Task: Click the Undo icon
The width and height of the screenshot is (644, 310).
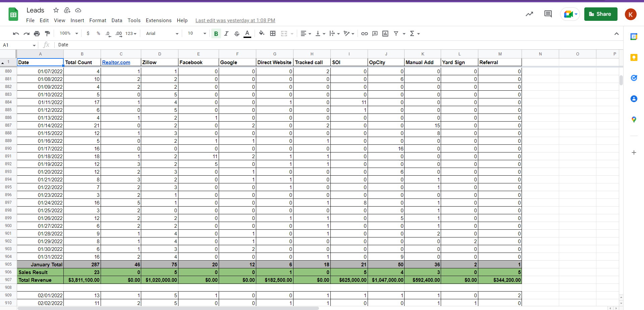Action: point(16,34)
